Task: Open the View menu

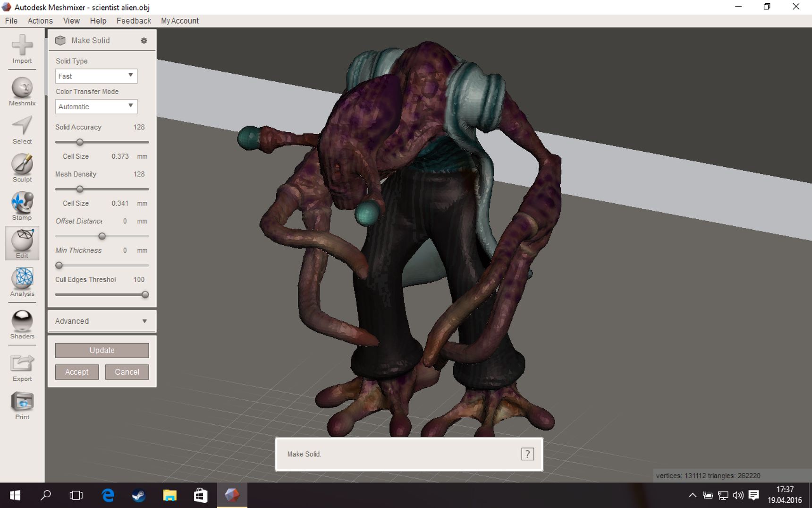Action: pyautogui.click(x=71, y=21)
